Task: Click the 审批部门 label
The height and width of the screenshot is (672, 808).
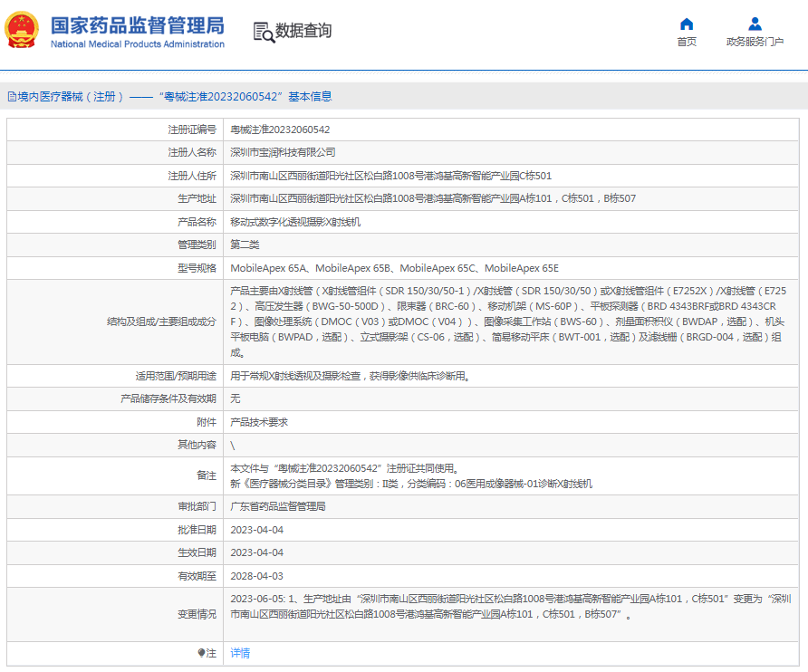Action: pos(197,506)
